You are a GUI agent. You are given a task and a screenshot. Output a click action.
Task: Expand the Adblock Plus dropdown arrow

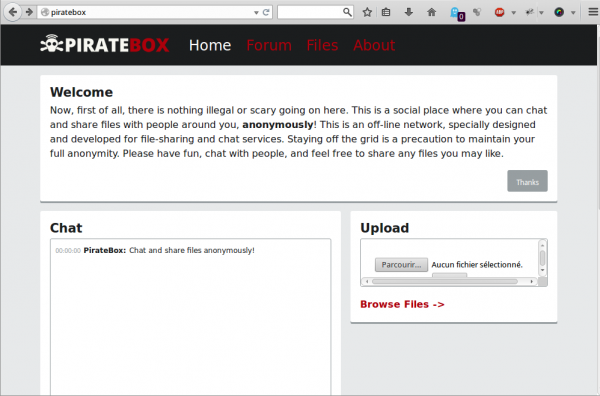point(514,13)
